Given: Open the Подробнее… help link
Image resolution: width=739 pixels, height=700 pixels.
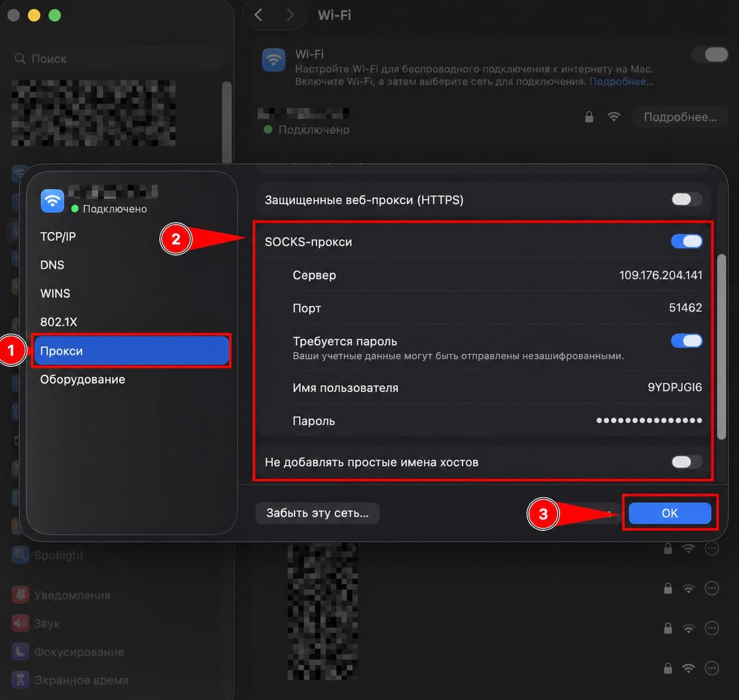Looking at the screenshot, I should click(621, 81).
